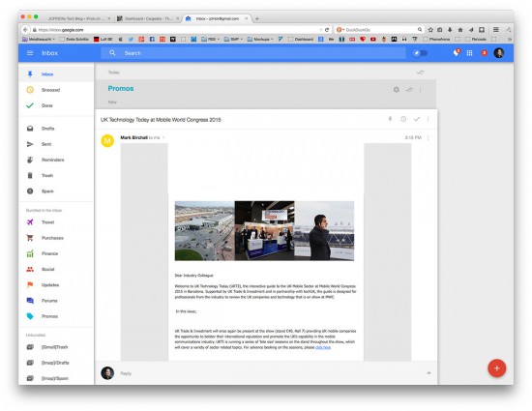Screen dimensions: 532x411
Task: Open the hamburger main menu in Inbox header
Action: click(x=30, y=53)
